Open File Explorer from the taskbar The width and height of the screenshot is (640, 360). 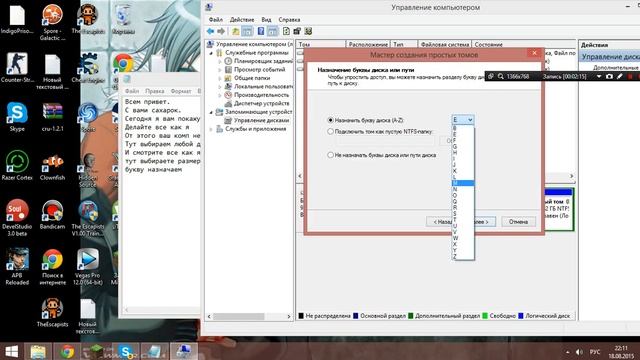38,351
